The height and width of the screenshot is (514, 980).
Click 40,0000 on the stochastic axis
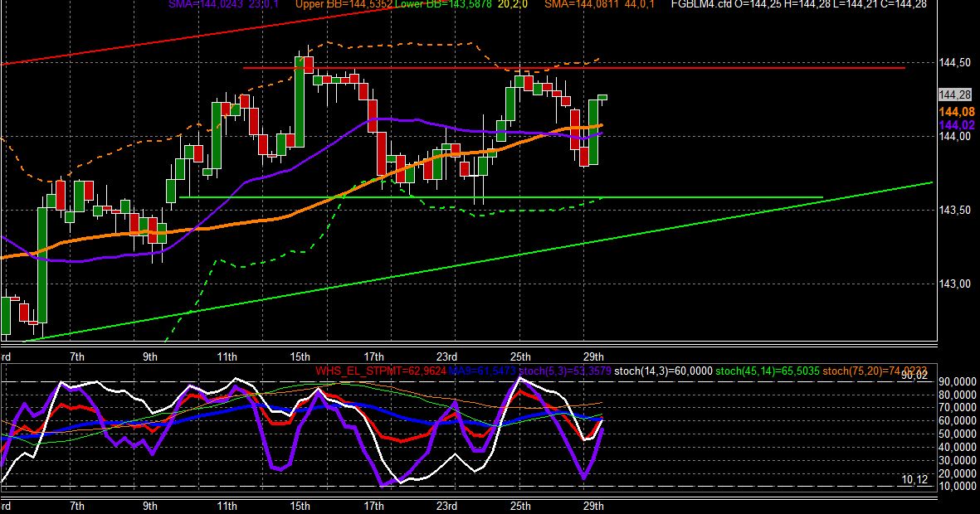tap(958, 447)
